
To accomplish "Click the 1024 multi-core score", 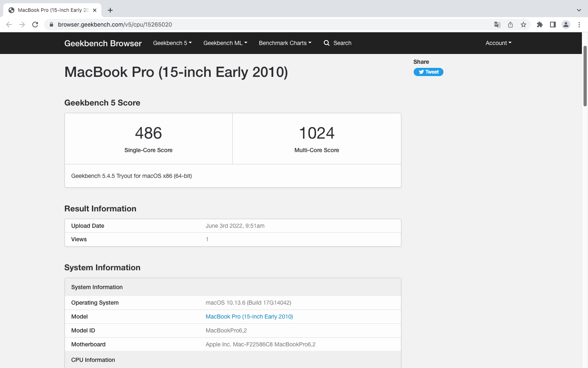I will pos(317,133).
